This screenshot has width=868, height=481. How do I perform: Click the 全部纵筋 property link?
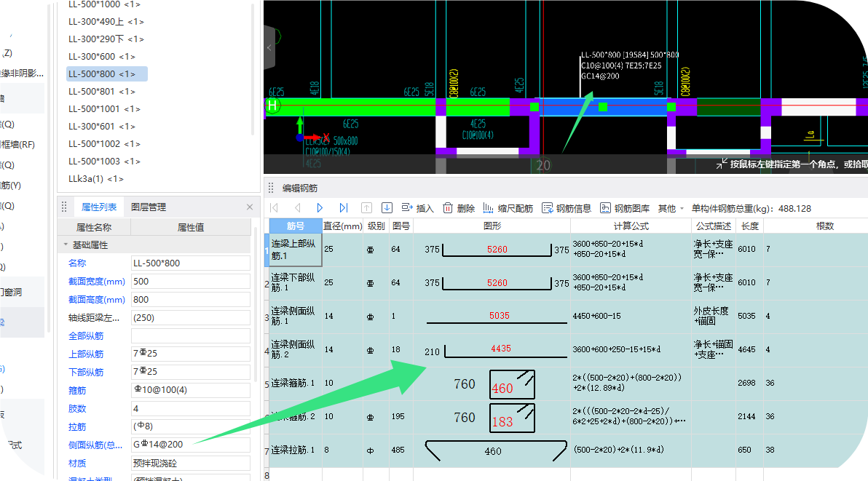[86, 335]
